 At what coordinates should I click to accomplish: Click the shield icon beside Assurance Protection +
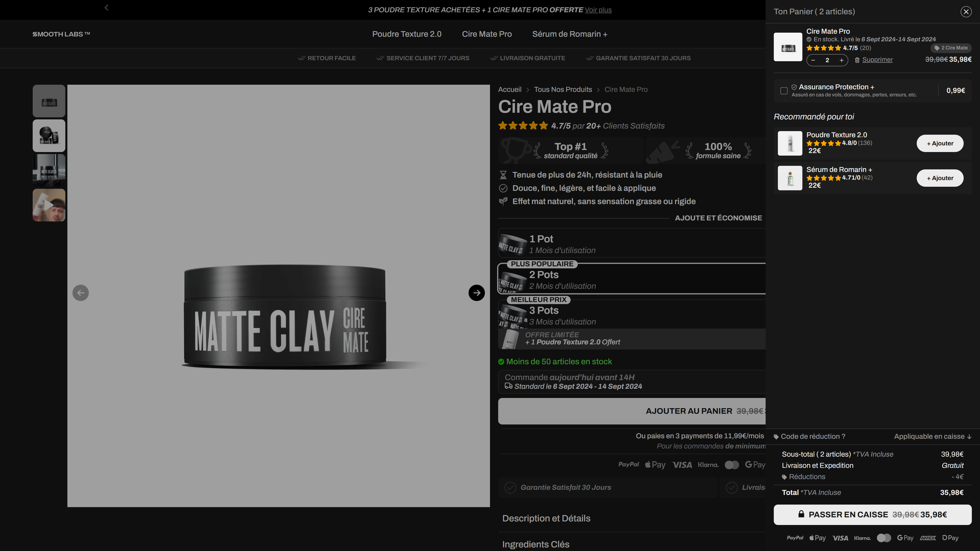794,87
